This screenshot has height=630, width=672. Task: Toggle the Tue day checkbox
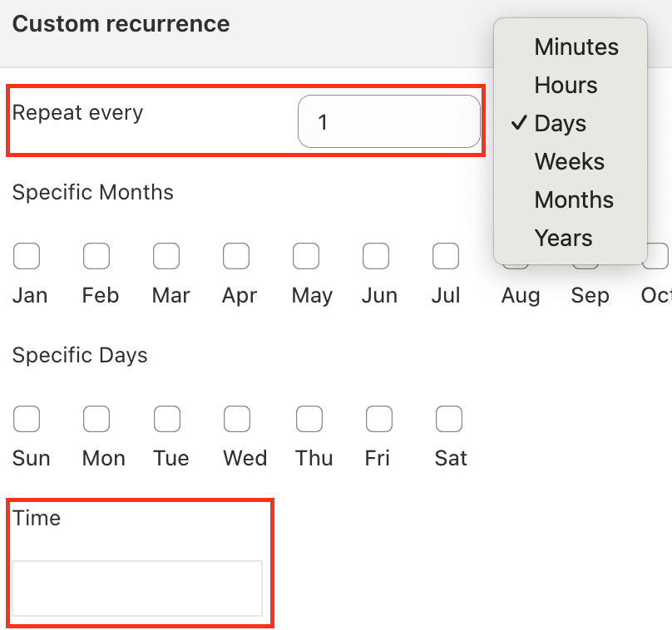tap(166, 420)
